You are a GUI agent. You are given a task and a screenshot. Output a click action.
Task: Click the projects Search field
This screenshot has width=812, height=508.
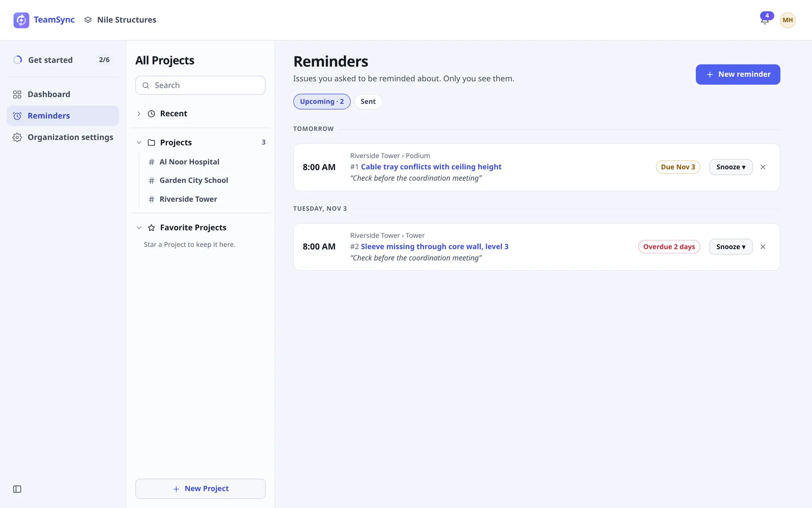coord(200,85)
